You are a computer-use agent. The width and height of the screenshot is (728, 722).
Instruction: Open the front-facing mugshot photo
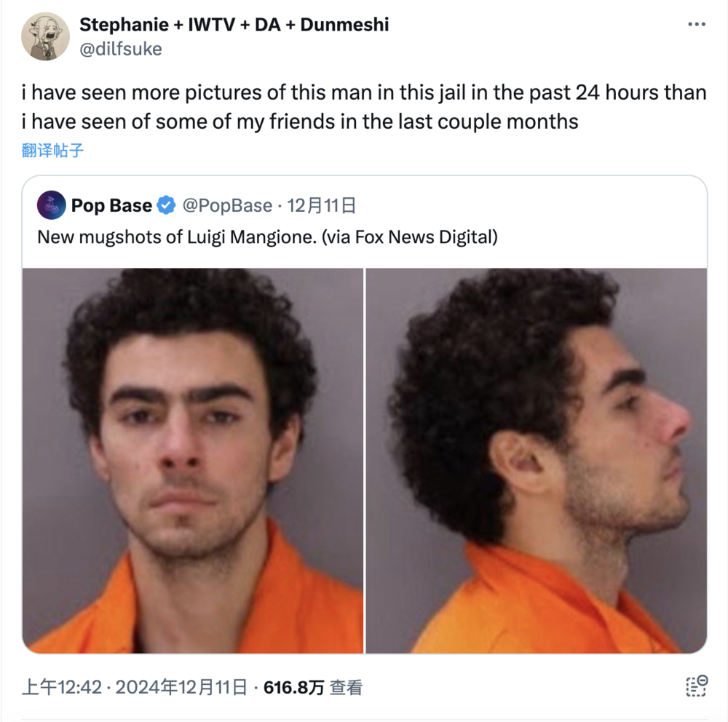coord(193,461)
